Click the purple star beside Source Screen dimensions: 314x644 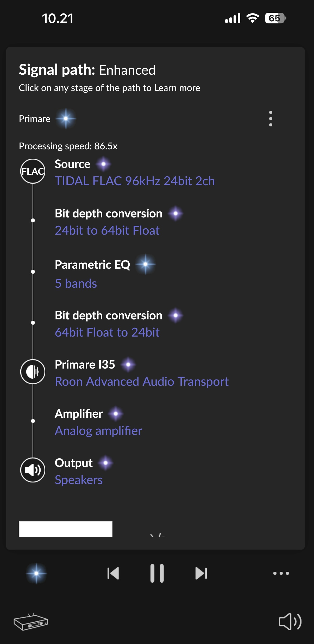point(104,164)
